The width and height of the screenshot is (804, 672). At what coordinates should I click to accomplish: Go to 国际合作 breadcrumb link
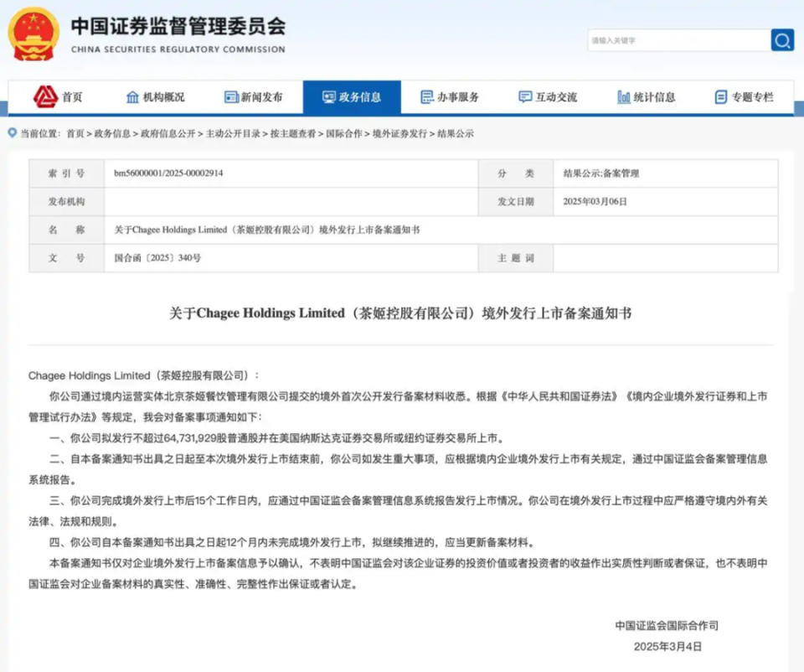click(x=344, y=134)
